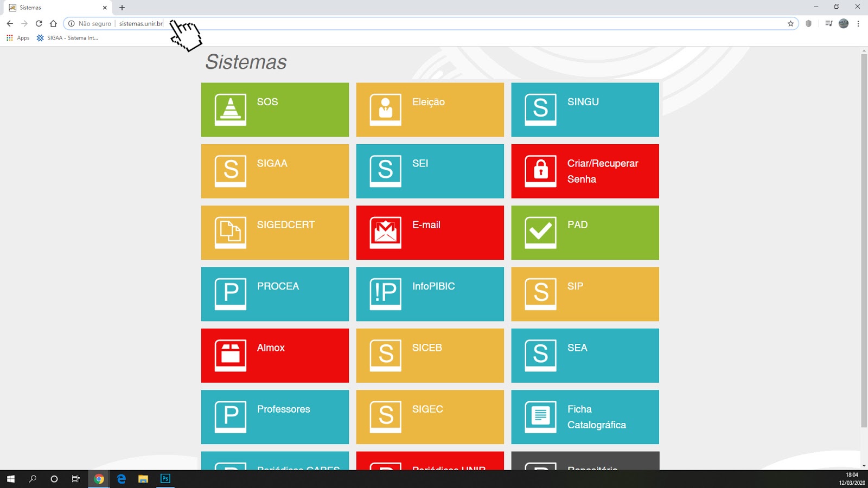Open a new browser tab

[x=122, y=8]
